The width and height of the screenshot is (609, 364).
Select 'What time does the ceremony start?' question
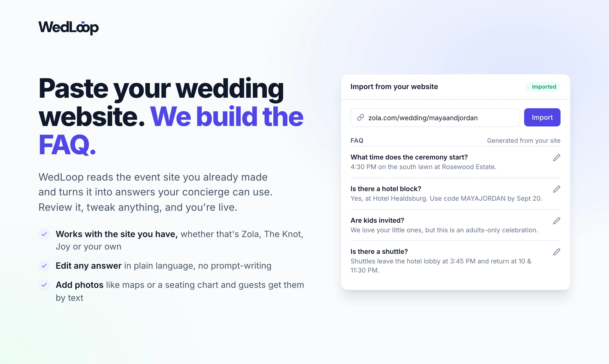(x=409, y=157)
